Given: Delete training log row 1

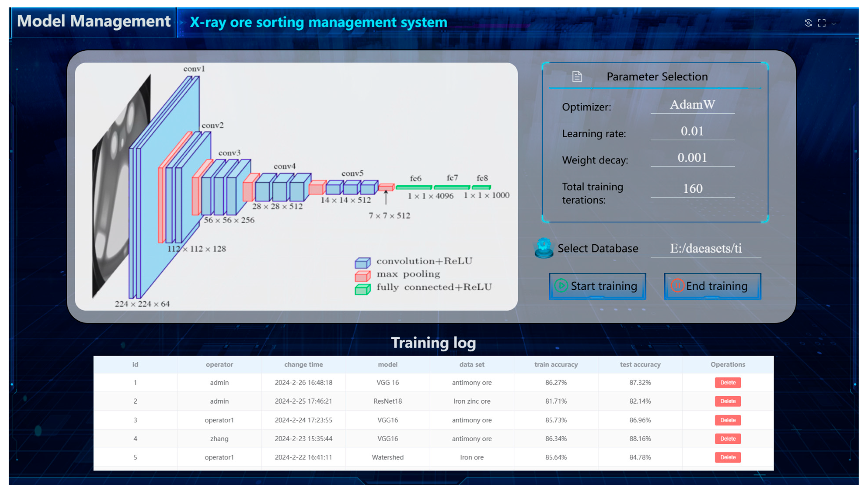Looking at the screenshot, I should coord(728,383).
